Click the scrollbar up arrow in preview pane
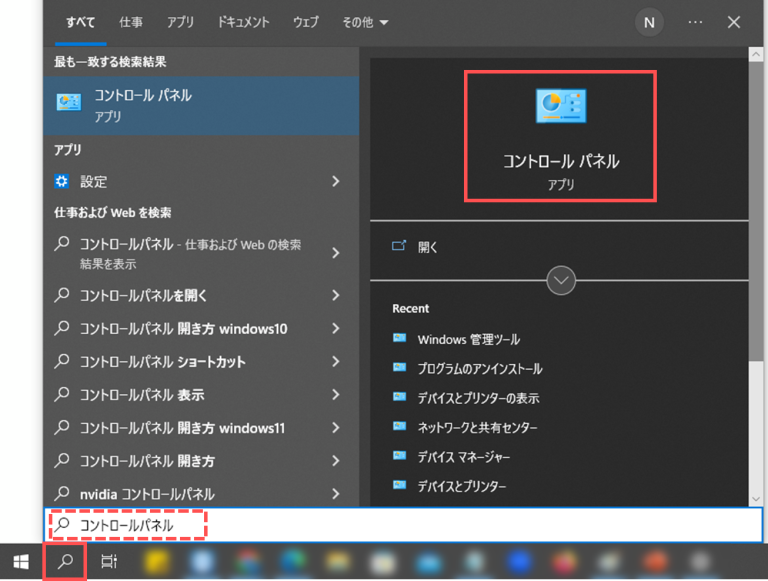Viewport: 768px width, 581px height. (x=756, y=54)
